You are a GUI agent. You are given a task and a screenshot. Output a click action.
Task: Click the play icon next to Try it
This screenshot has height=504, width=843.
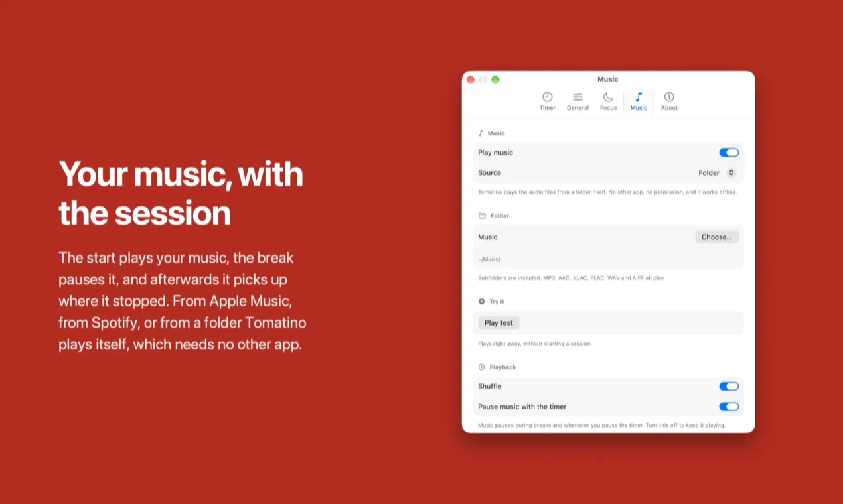(x=482, y=301)
